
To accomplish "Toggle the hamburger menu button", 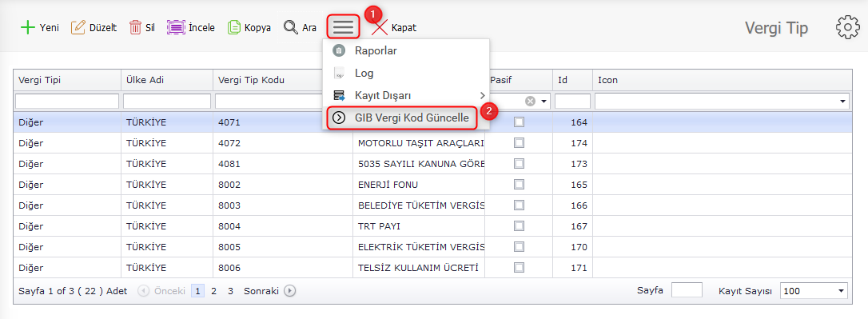I will pyautogui.click(x=343, y=26).
